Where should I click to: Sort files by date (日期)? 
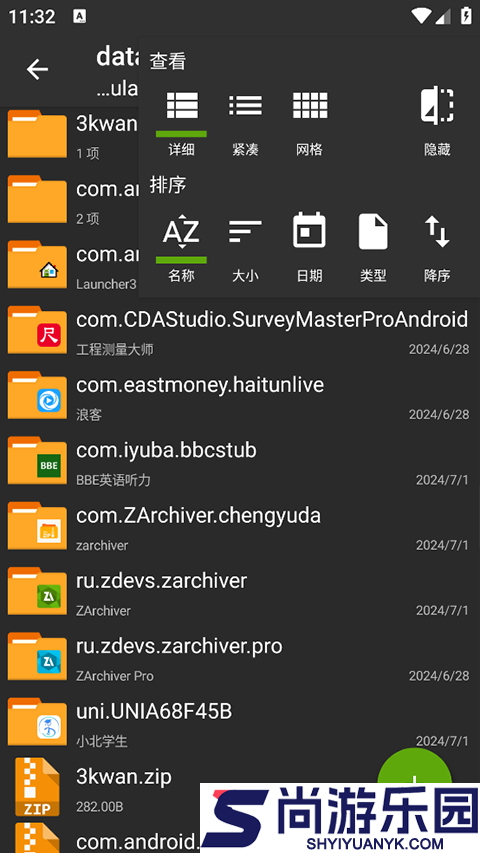point(309,248)
